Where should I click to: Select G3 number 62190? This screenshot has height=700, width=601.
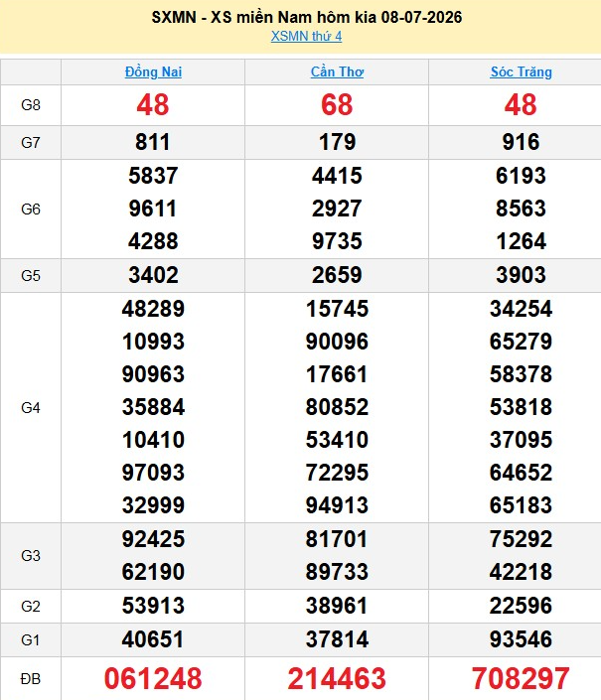pos(153,572)
